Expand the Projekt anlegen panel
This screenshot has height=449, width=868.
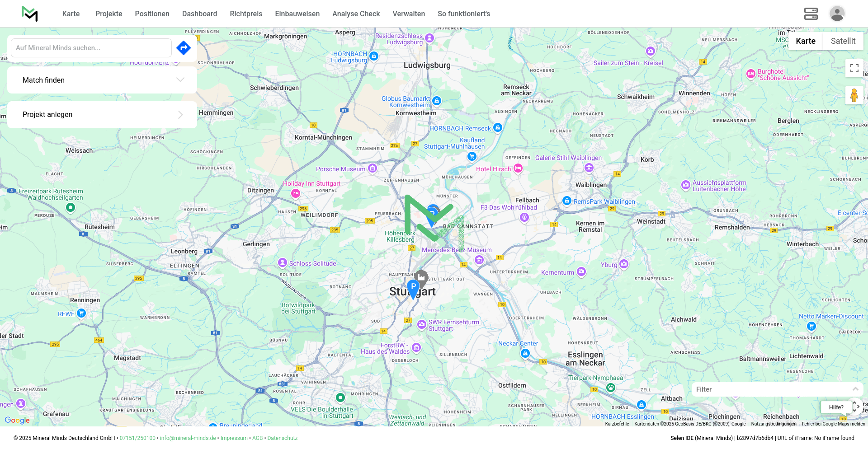102,115
